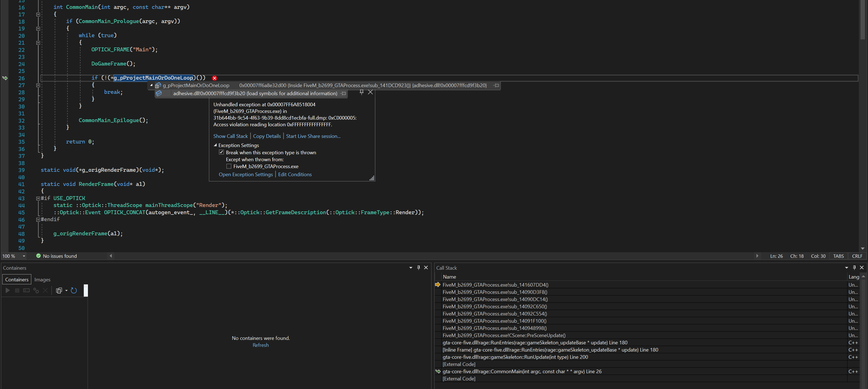Click the TABS indicator in editor status bar

coord(838,256)
